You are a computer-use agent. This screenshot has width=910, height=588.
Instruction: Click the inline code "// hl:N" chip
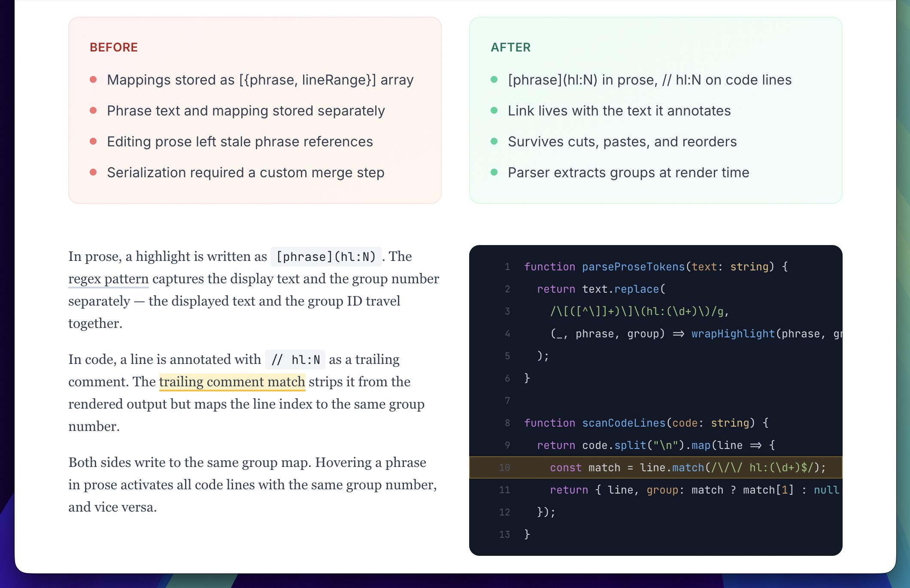[295, 360]
